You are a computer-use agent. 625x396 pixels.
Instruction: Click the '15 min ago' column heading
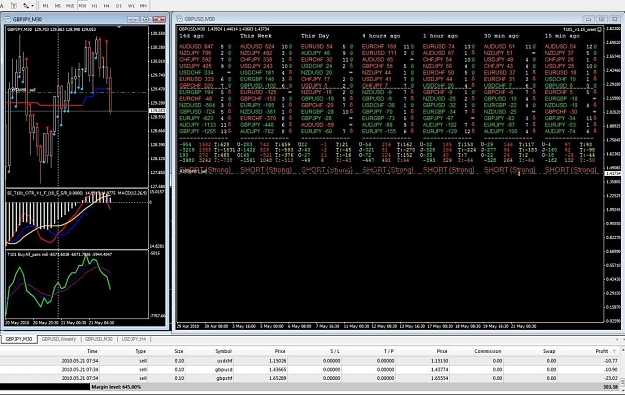[x=562, y=36]
